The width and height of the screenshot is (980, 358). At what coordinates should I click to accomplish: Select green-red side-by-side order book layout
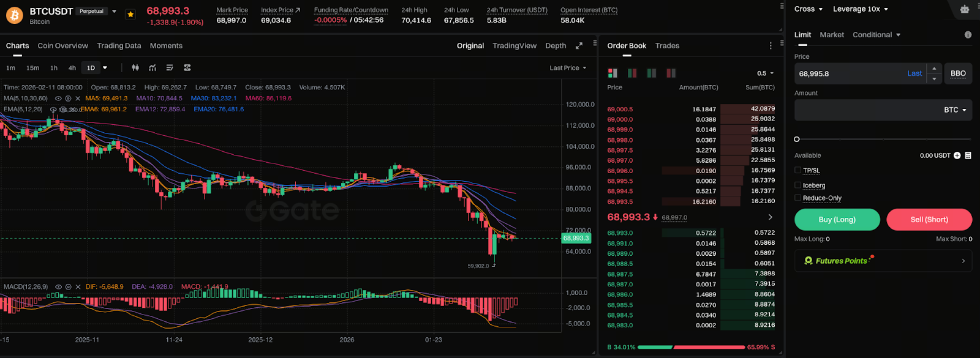pyautogui.click(x=632, y=73)
